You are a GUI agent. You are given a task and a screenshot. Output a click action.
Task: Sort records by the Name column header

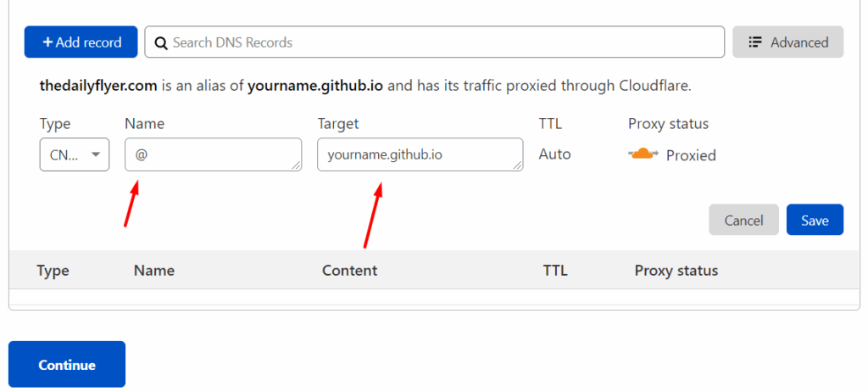point(154,271)
